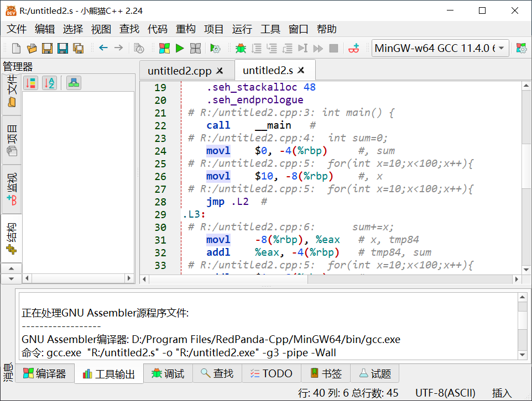Select the 工具输出 bottom tab
This screenshot has height=401, width=532.
point(109,373)
